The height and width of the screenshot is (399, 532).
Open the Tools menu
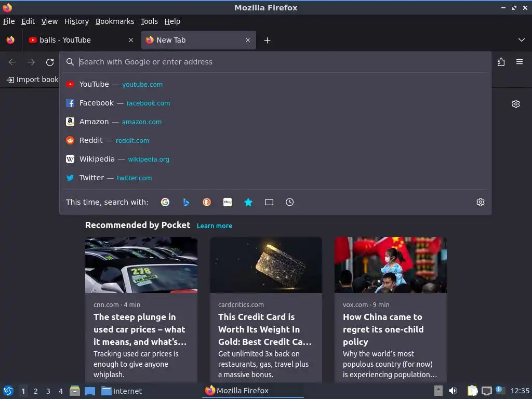pos(149,21)
